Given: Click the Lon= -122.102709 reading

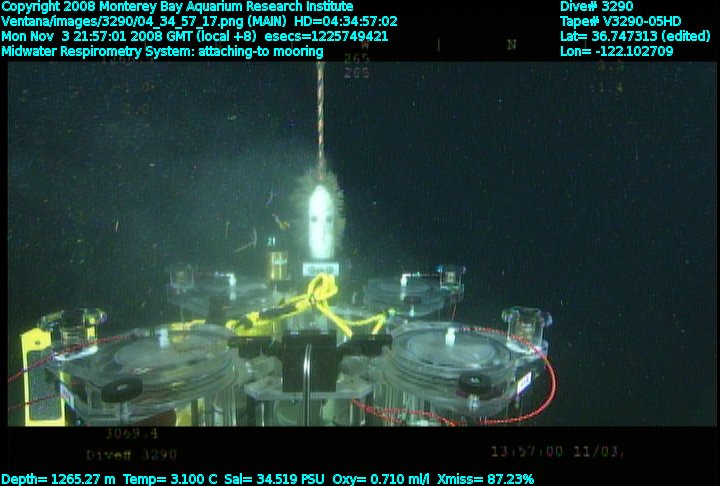Looking at the screenshot, I should tap(616, 51).
